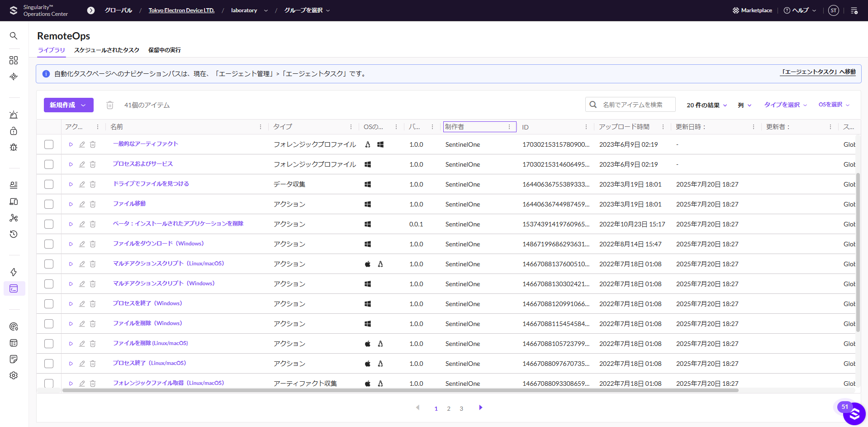The height and width of the screenshot is (427, 868).
Task: Switch to スケジュールされたタスク tab
Action: [x=107, y=50]
